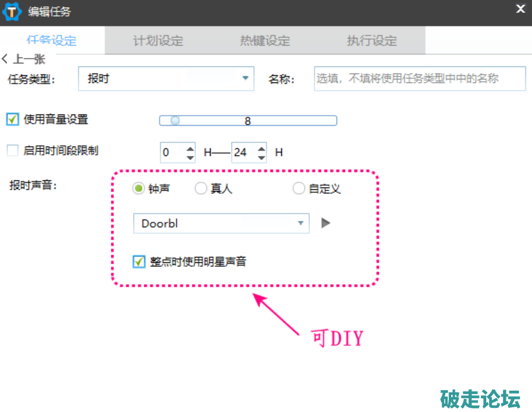The width and height of the screenshot is (532, 412).
Task: Click the app logo icon in title bar
Action: coord(12,12)
